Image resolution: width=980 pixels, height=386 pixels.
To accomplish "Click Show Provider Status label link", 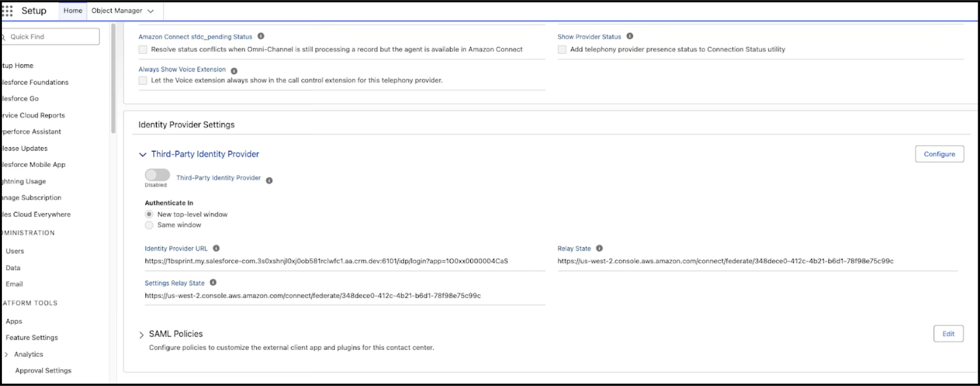I will [x=589, y=37].
